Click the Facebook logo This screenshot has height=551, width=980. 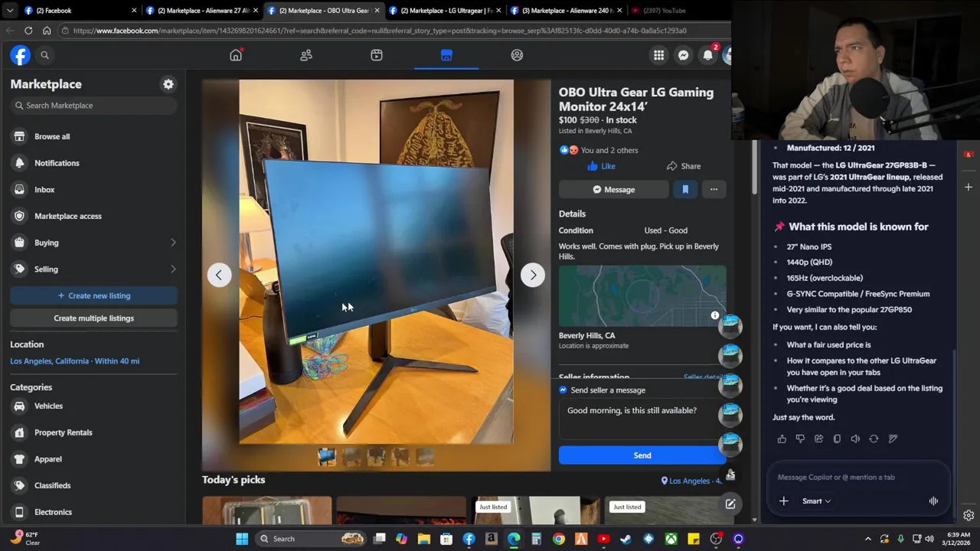click(x=20, y=55)
